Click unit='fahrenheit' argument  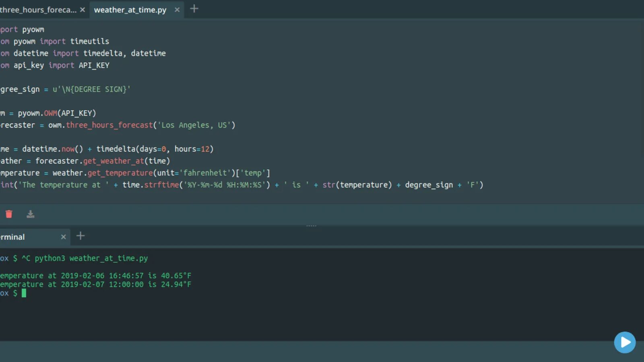[194, 173]
